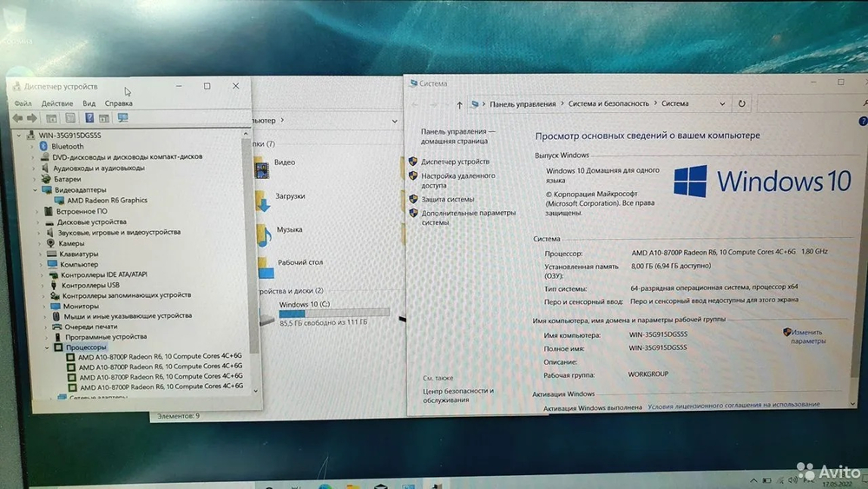The height and width of the screenshot is (489, 868).
Task: Select AMD Radeon R6 Graphics device
Action: click(x=108, y=201)
